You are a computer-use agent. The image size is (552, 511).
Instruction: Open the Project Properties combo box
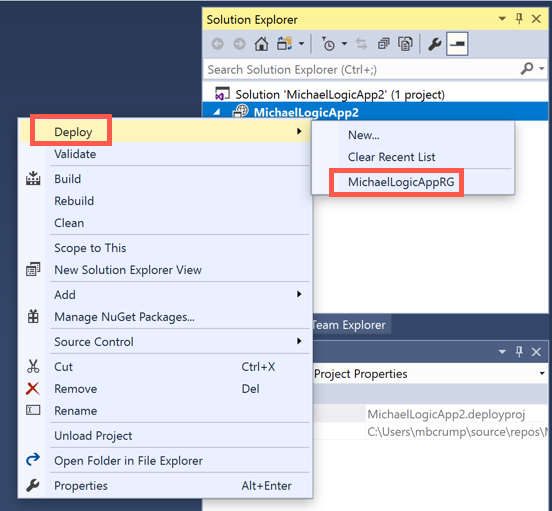(430, 373)
